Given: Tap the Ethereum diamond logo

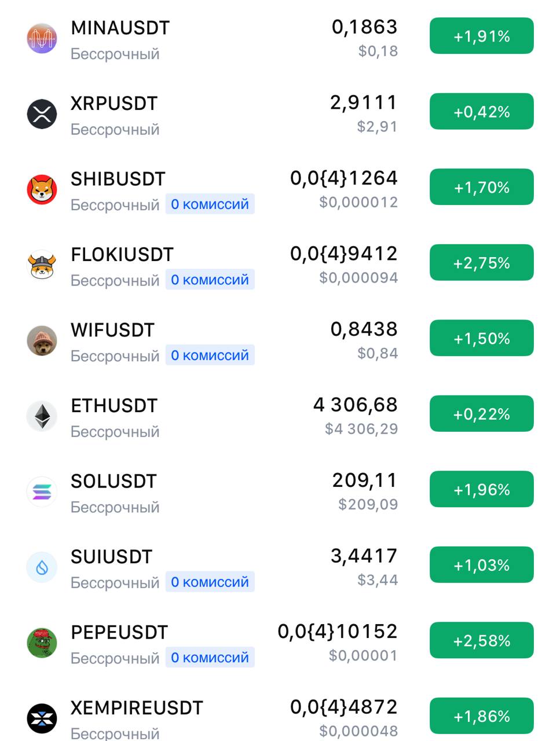Looking at the screenshot, I should pos(42,416).
